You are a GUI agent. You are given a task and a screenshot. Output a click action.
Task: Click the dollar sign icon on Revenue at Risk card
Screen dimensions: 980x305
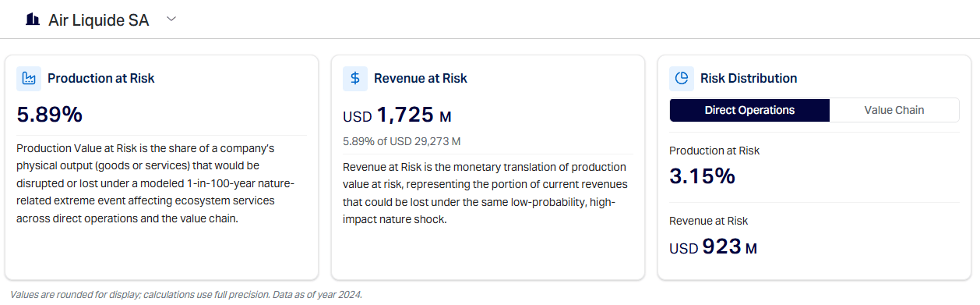coord(355,78)
